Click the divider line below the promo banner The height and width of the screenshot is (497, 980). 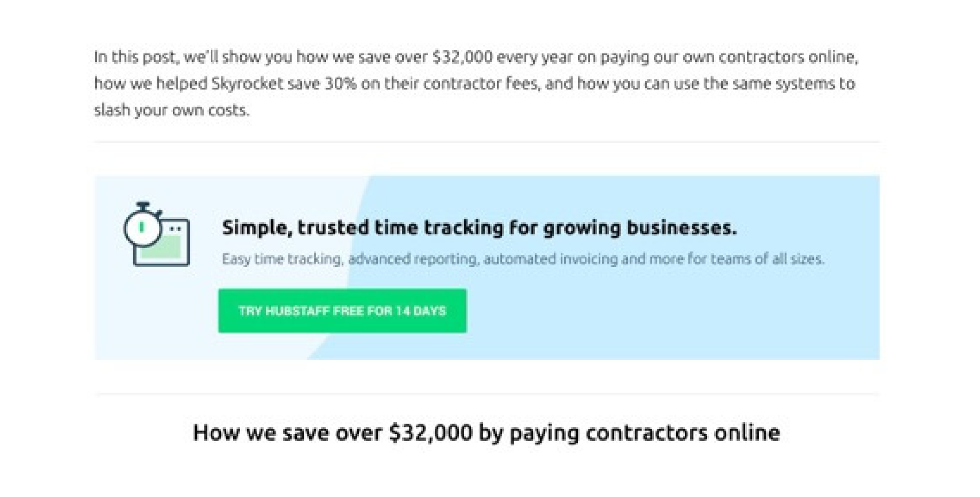point(490,393)
